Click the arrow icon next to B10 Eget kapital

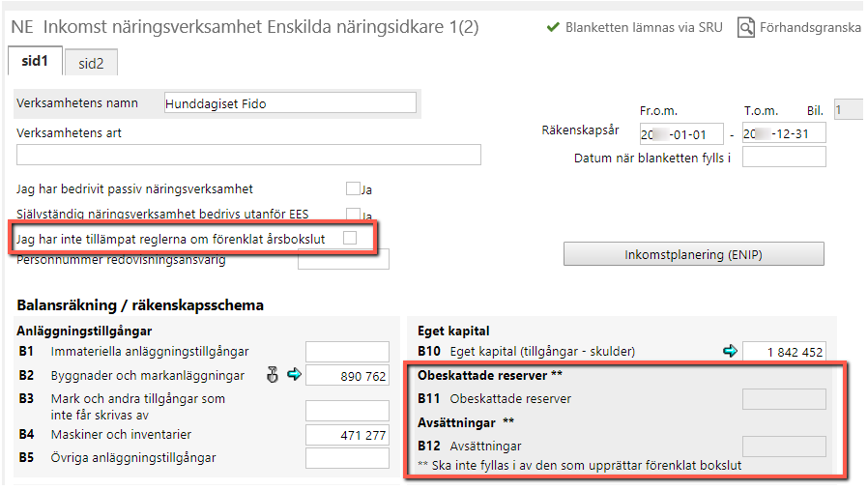click(730, 351)
